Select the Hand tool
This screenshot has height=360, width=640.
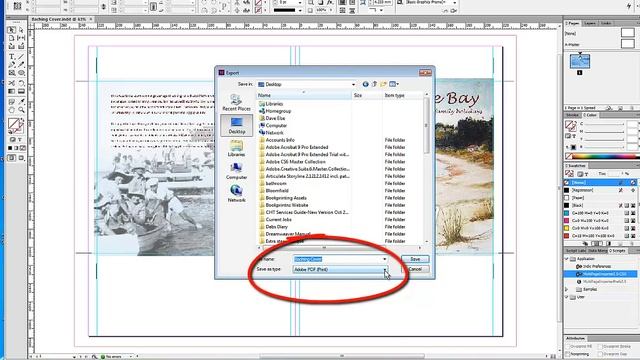(11, 110)
